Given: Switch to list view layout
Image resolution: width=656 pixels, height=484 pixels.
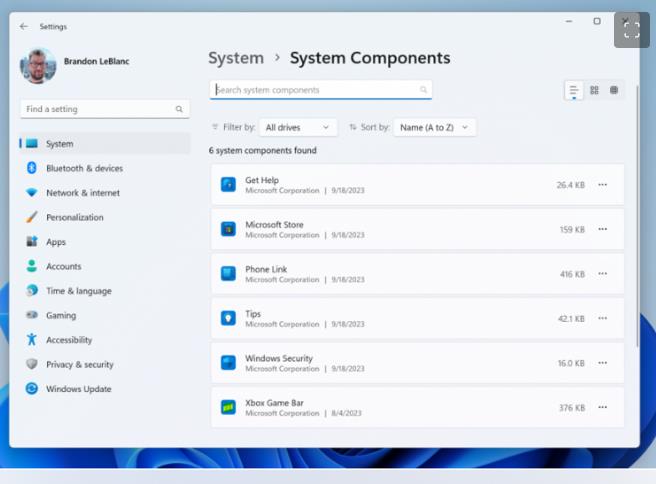Looking at the screenshot, I should click(574, 90).
